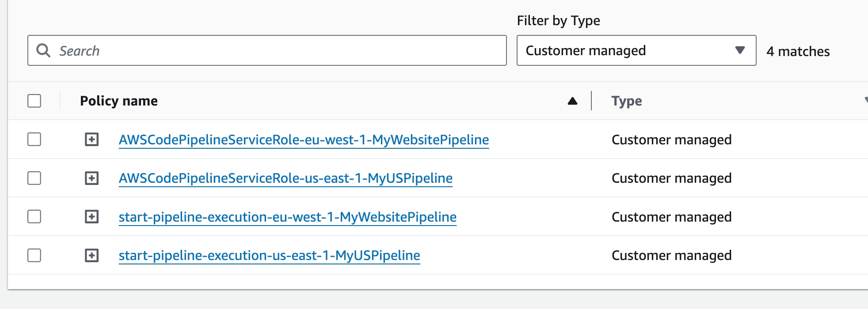Viewport: 868px width, 309px height.
Task: Select all policies with the header checkbox
Action: point(34,101)
